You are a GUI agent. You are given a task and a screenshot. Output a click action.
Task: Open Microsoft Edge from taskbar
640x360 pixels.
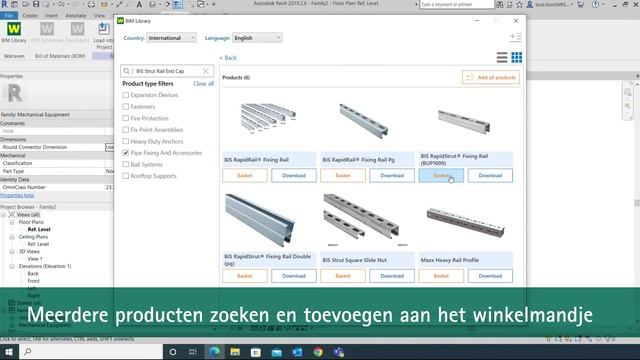coord(214,352)
